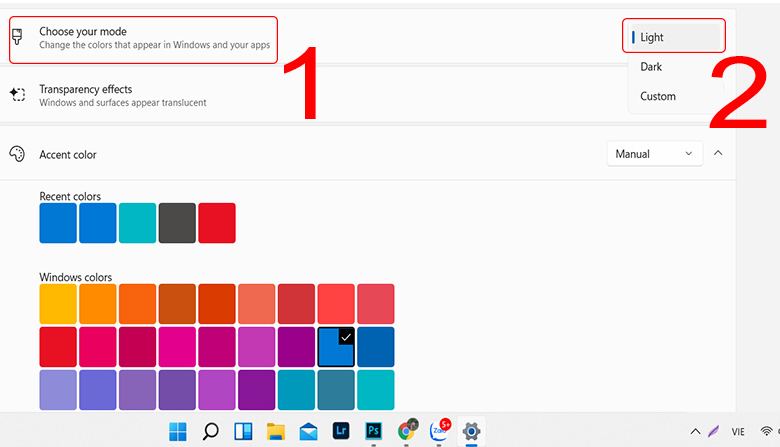The width and height of the screenshot is (780, 447).
Task: Click the checked blue Windows color swatch
Action: pos(336,347)
